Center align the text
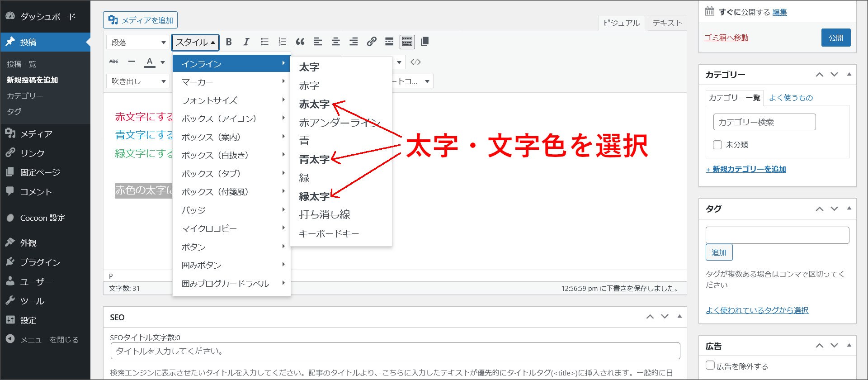Screen dimensions: 868x380 coord(336,42)
